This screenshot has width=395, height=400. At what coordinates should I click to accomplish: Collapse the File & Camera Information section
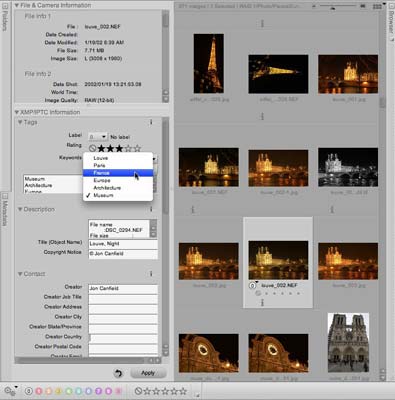(x=17, y=5)
